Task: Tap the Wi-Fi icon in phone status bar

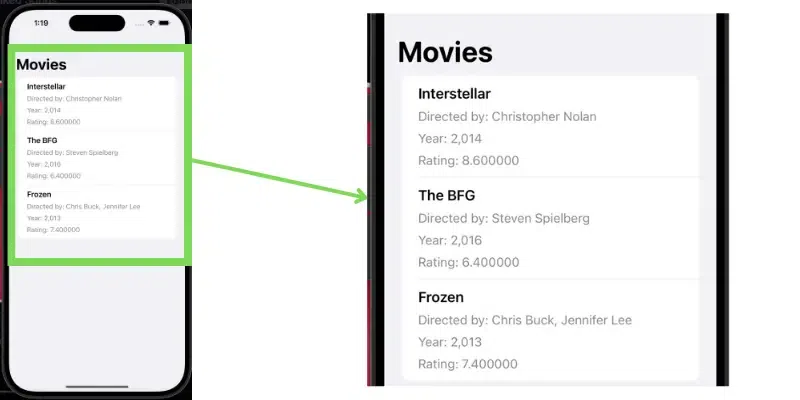Action: [x=151, y=22]
